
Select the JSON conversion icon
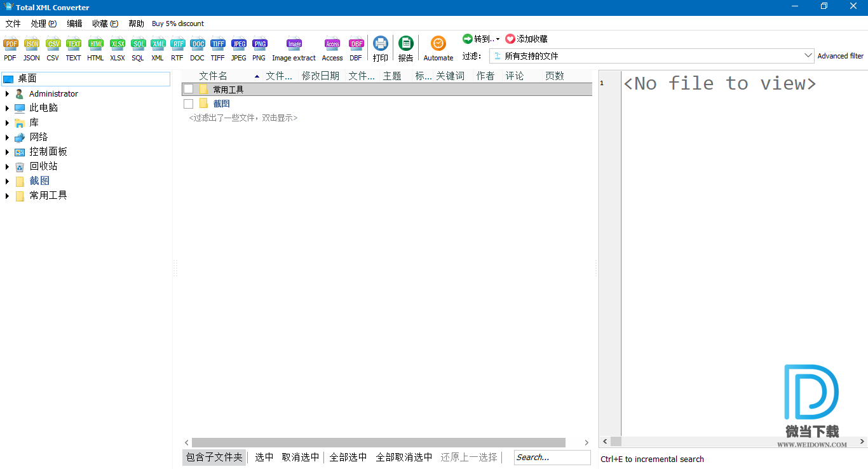pos(32,44)
